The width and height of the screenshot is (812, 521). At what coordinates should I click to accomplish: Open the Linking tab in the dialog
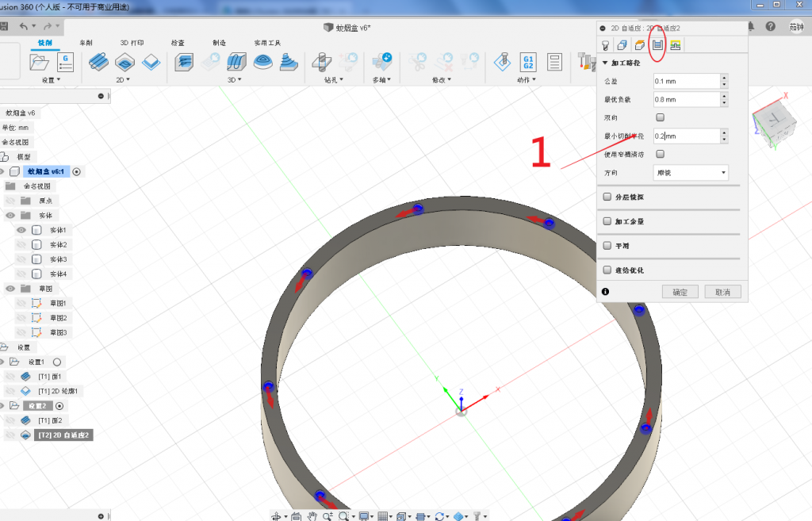click(676, 45)
